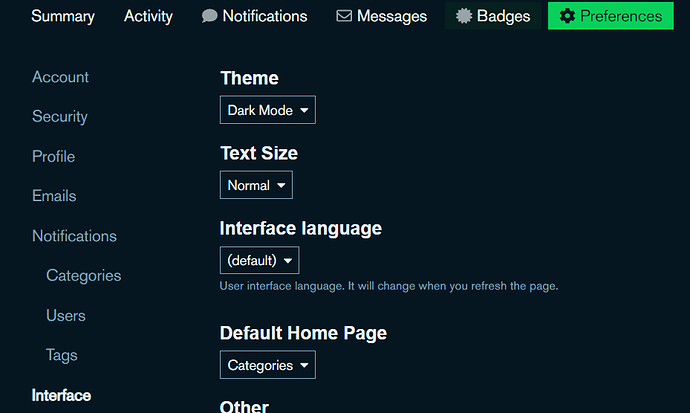Switch to the Summary tab
The image size is (690, 413).
point(63,16)
